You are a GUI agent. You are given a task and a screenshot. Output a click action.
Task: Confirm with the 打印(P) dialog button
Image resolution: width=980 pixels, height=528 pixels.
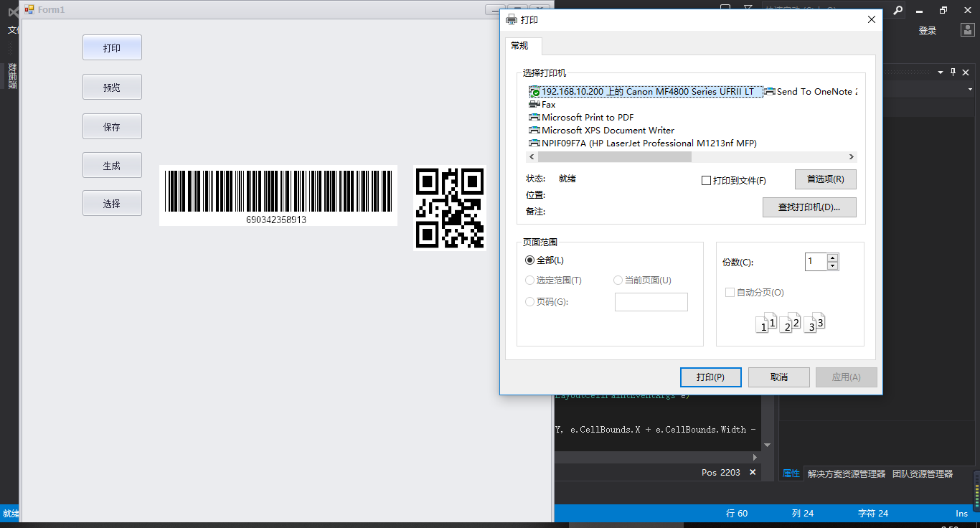(710, 377)
